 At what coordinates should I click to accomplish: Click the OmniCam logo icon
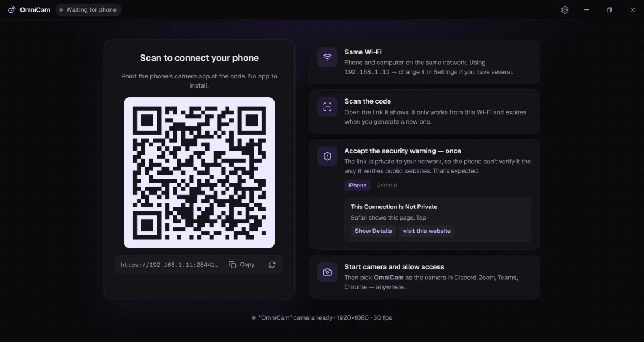click(12, 10)
